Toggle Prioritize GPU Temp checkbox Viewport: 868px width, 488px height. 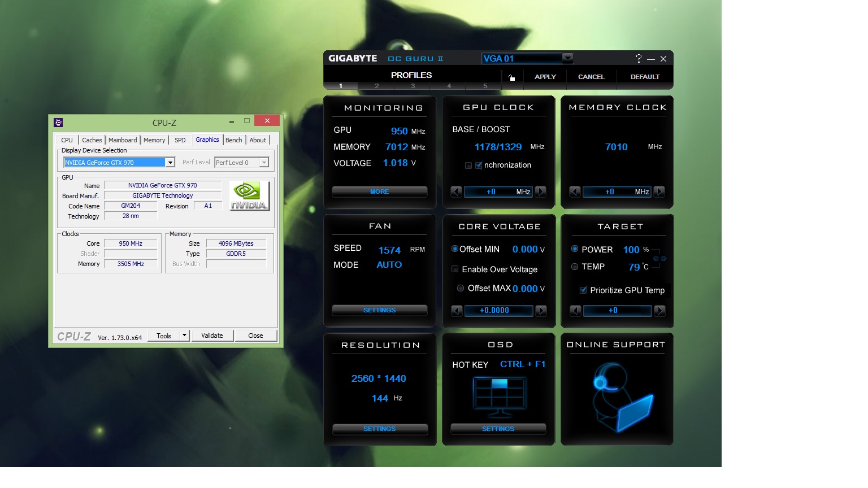(x=583, y=290)
